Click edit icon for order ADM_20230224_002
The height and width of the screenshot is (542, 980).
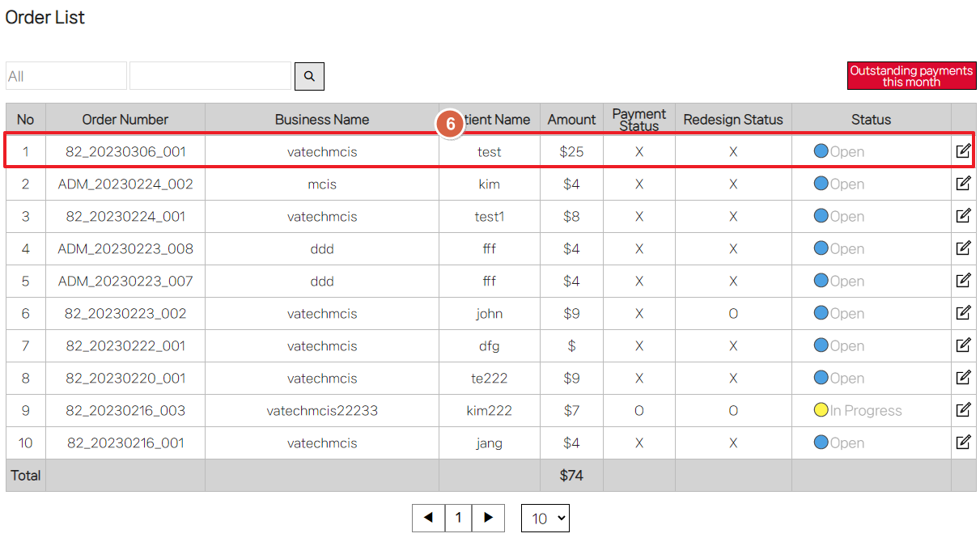963,184
